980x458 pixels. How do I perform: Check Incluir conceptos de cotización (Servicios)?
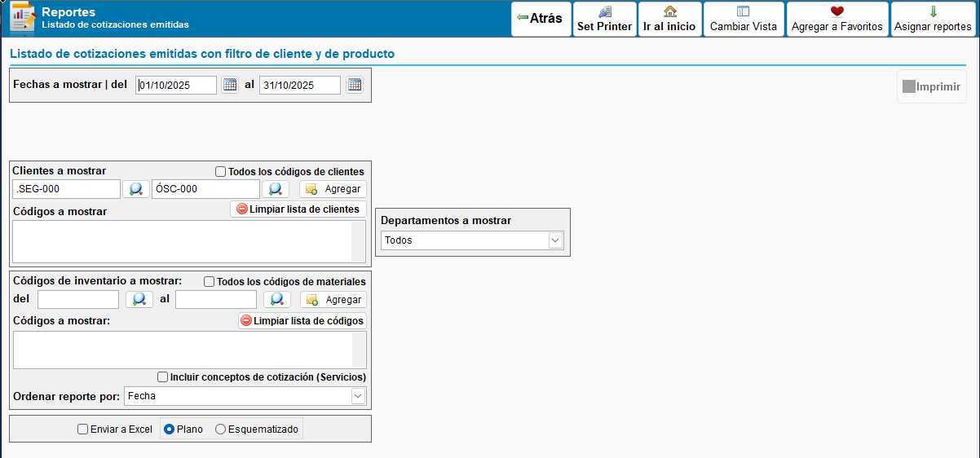click(163, 377)
